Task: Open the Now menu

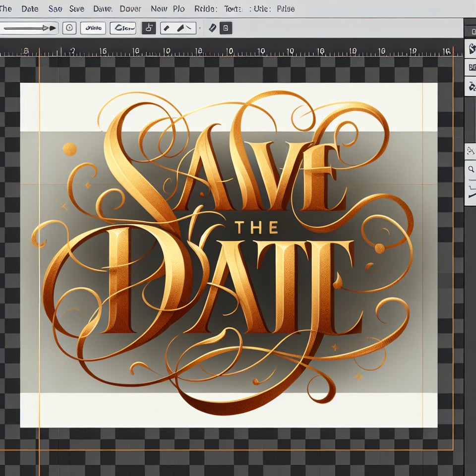Action: (159, 9)
